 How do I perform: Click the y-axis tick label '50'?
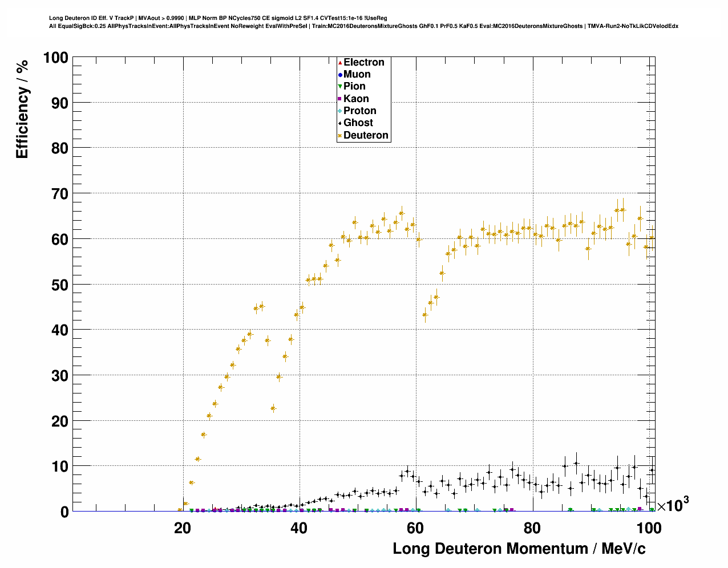[59, 285]
